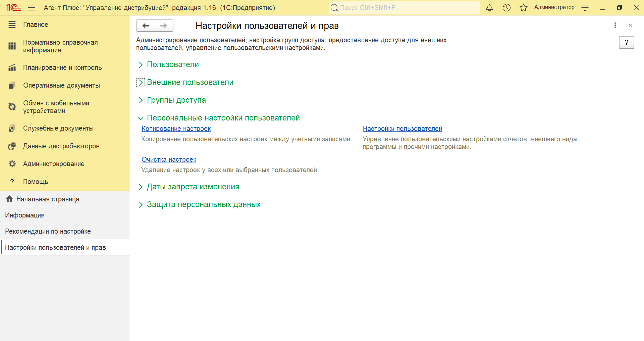Click Нормативно-справочная информация icon

[12, 46]
